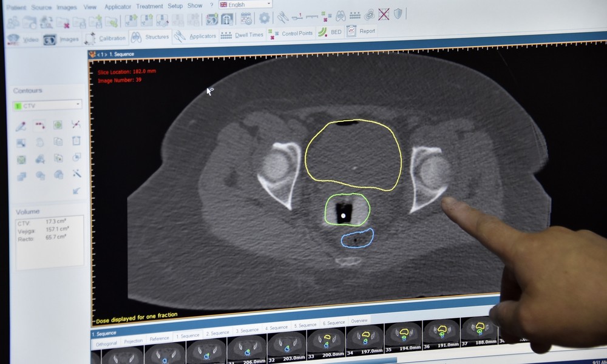Click the blue arrow icon below contour tools
Image resolution: width=607 pixels, height=364 pixels.
pos(76,190)
